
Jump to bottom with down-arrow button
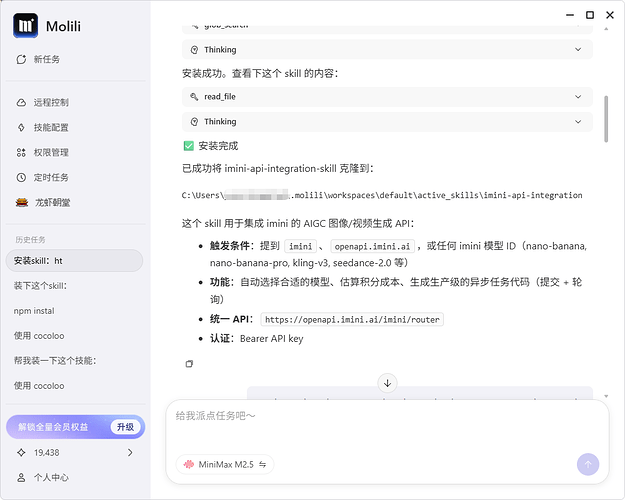[x=387, y=383]
